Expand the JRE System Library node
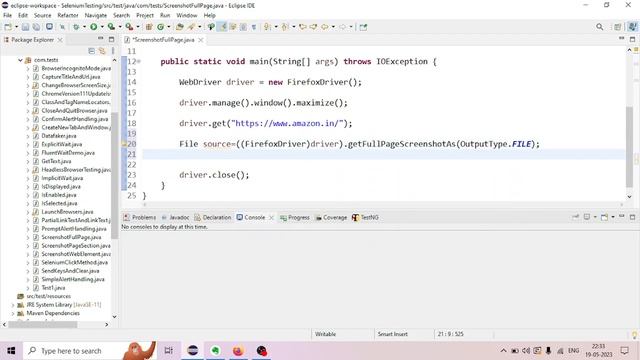 [13, 305]
